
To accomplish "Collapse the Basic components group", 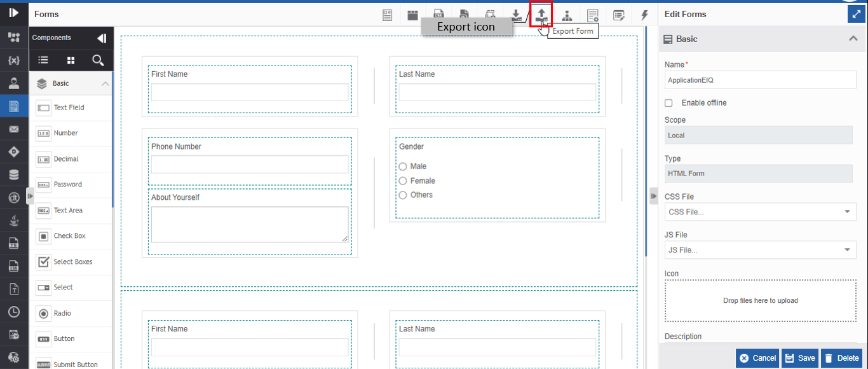I will coord(105,83).
